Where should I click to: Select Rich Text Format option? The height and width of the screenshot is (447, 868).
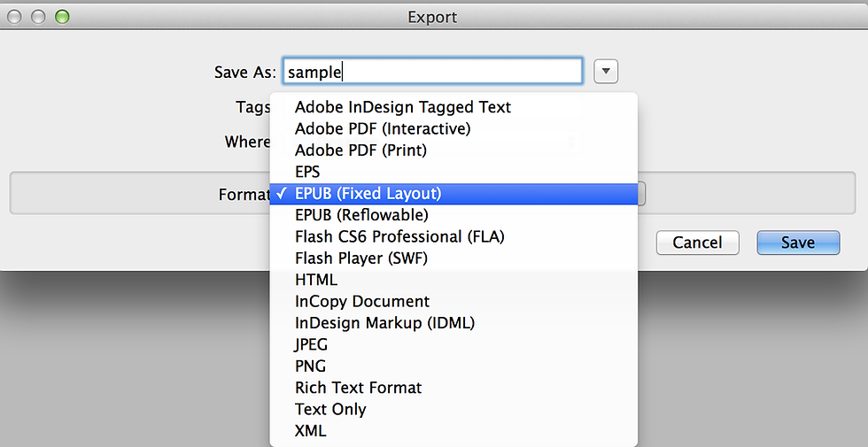453,388
